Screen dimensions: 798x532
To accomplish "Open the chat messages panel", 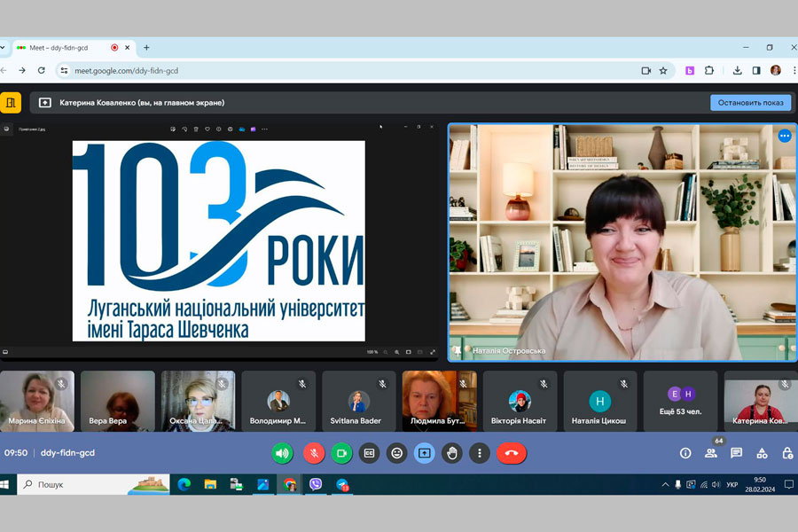I will (736, 453).
